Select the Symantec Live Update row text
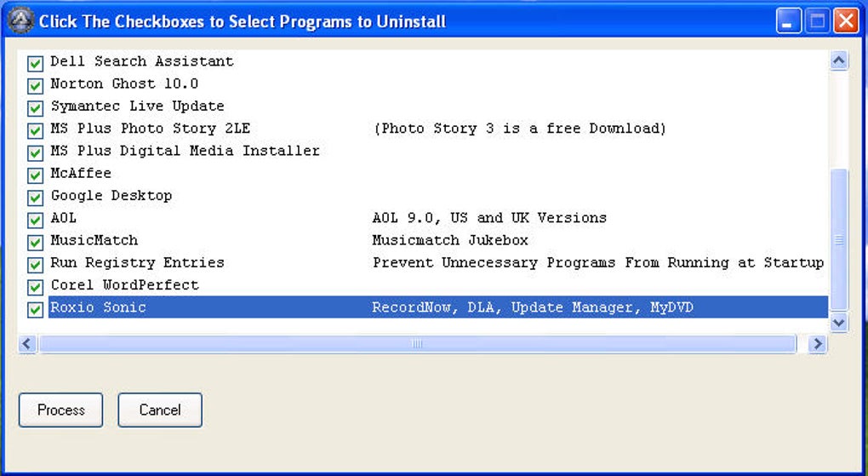The width and height of the screenshot is (868, 476). (x=137, y=106)
